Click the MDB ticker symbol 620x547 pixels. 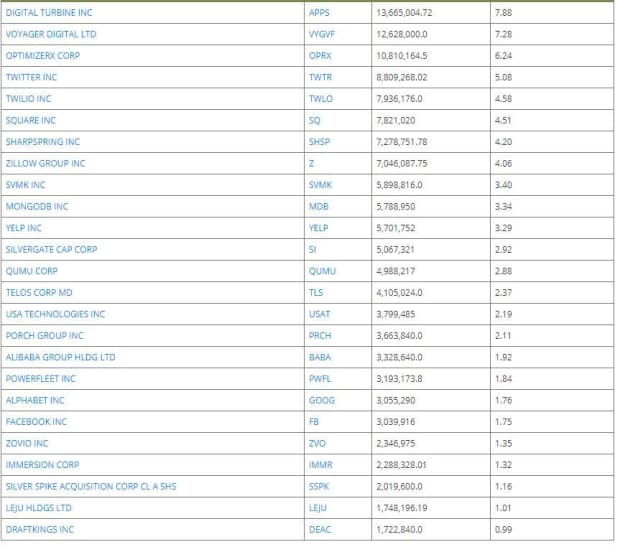tap(319, 206)
